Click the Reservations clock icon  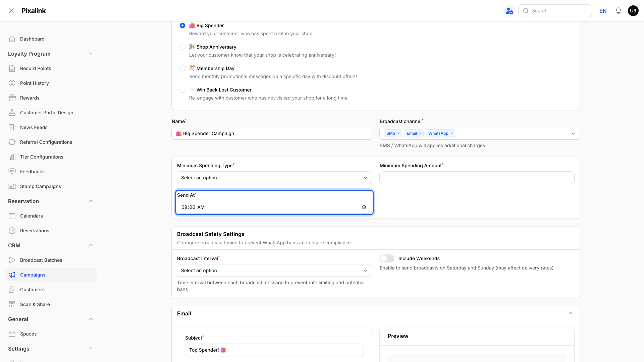12,231
